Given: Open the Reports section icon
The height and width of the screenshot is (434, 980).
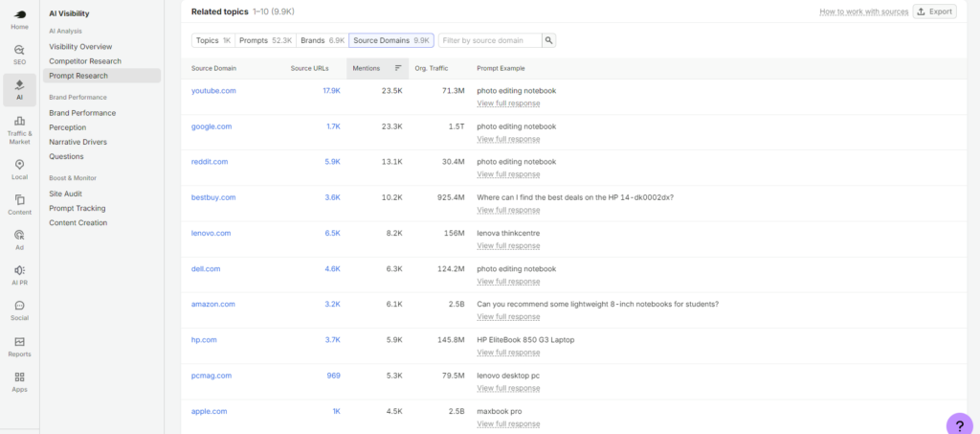Looking at the screenshot, I should click(19, 341).
